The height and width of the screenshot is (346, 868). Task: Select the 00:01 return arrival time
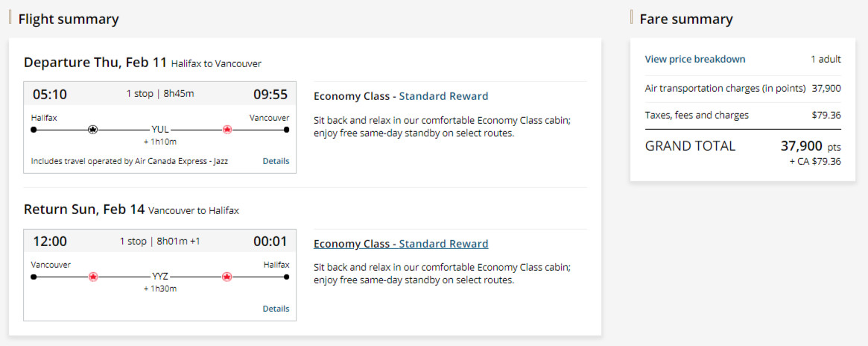[x=270, y=242]
